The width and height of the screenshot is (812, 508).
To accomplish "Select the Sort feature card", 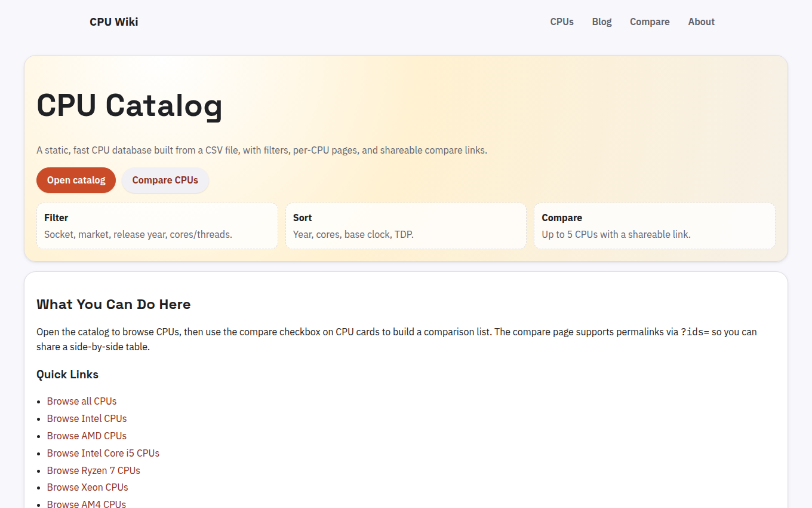I will click(x=406, y=226).
